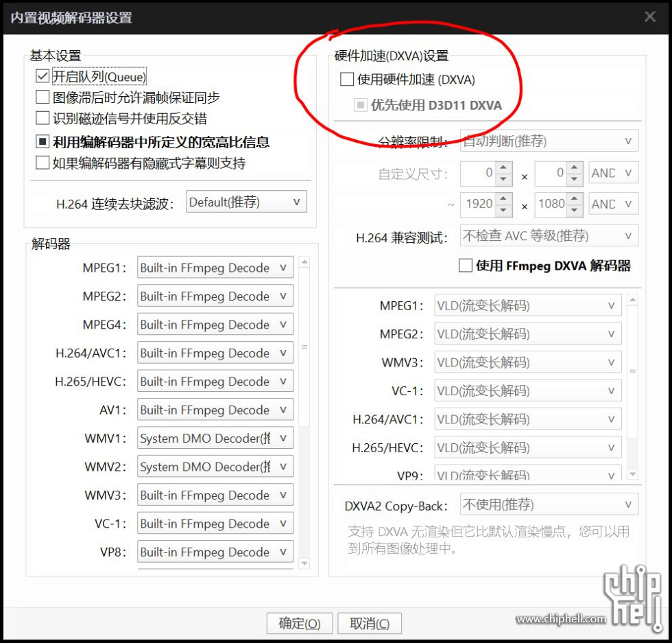Decrease the 1080 height stepper

pyautogui.click(x=575, y=209)
